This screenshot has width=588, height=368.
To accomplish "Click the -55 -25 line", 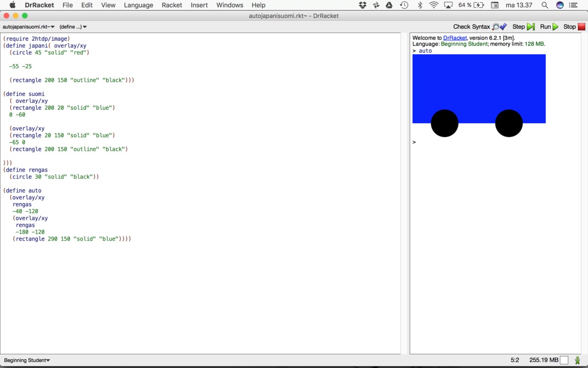I will click(x=20, y=66).
